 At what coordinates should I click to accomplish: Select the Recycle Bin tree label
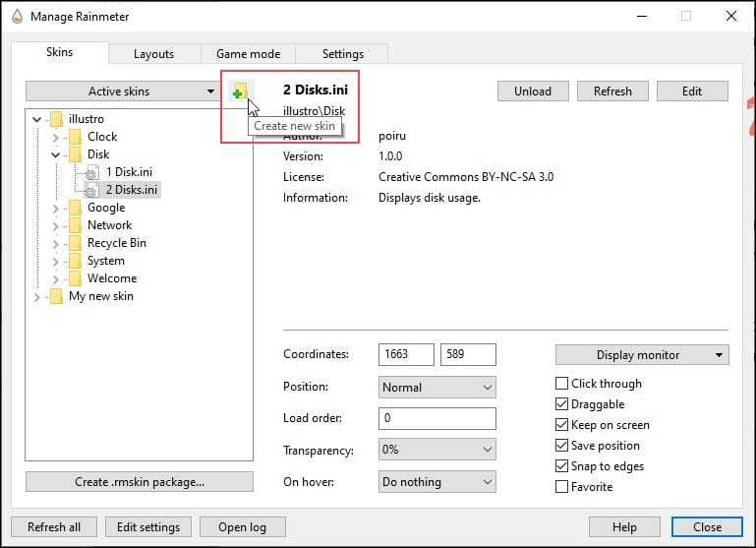click(117, 243)
